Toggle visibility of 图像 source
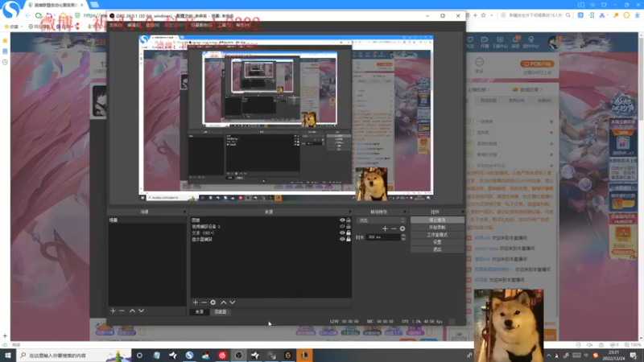The image size is (644, 362). 342,220
